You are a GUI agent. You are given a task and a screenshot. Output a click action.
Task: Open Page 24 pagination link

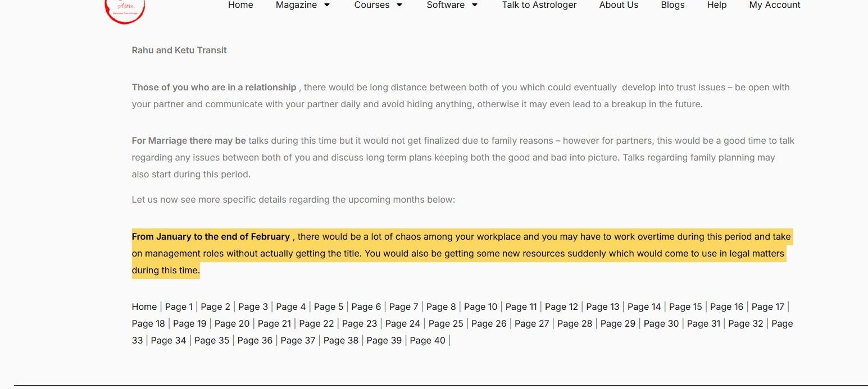pos(403,323)
